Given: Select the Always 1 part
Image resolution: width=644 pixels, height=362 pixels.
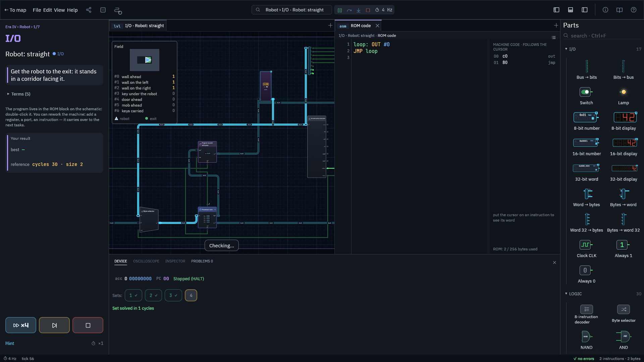Looking at the screenshot, I should coord(624,248).
